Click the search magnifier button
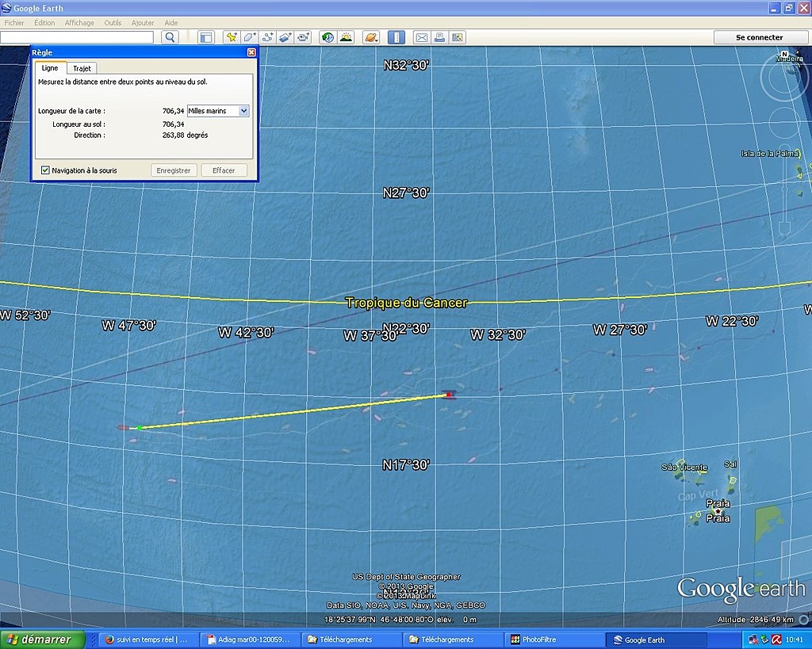812x649 pixels. pos(170,37)
